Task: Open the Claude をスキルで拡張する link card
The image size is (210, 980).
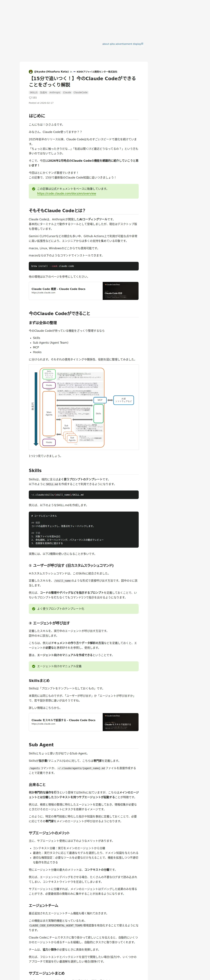Action: click(x=83, y=722)
